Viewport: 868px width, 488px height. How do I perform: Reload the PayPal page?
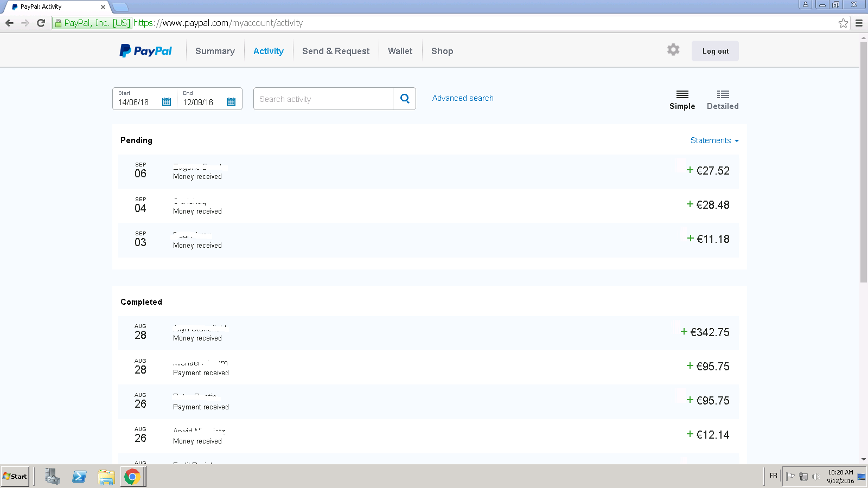pos(41,23)
